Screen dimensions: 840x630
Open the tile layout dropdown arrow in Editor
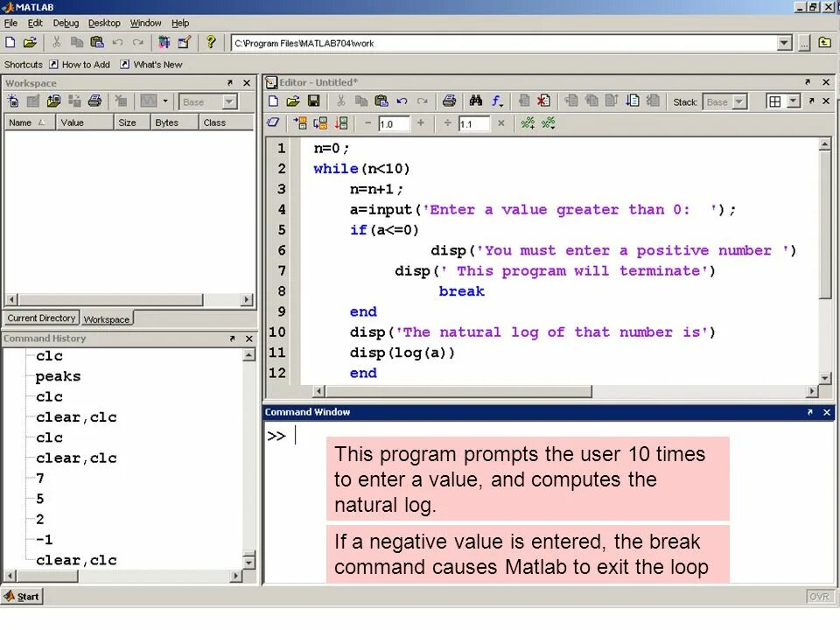793,101
